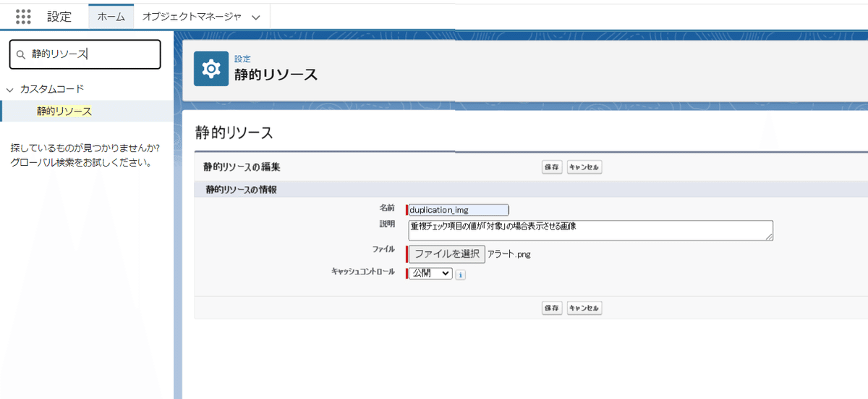Click the 静的リソースの編集 heading

click(242, 167)
